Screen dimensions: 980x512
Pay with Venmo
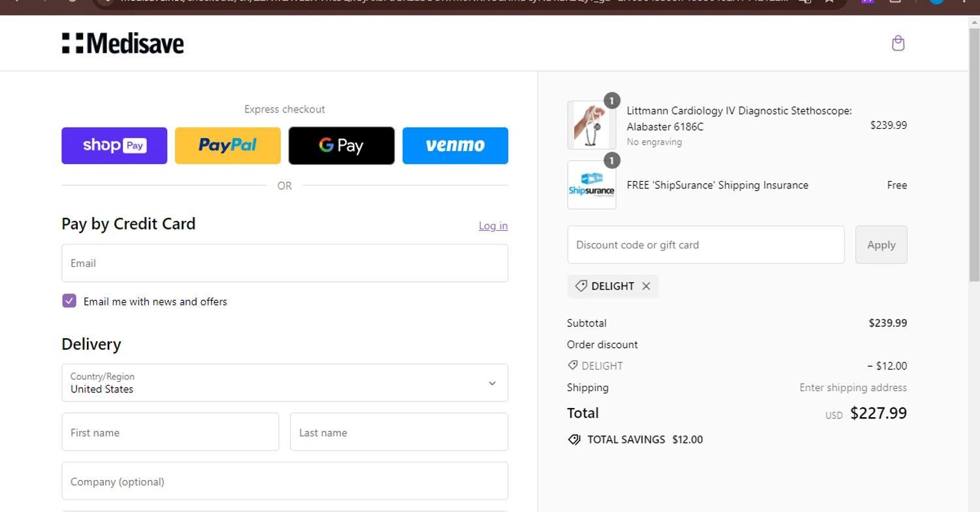point(455,145)
